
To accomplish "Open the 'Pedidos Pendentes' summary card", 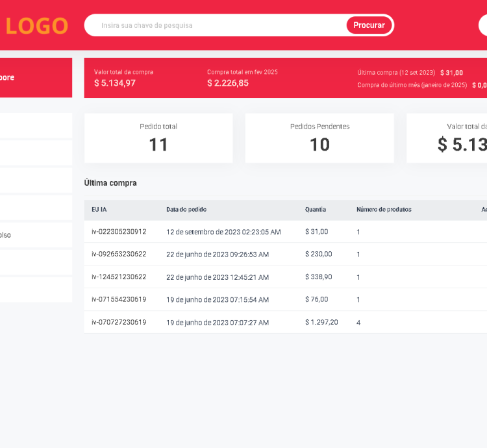I will (x=319, y=138).
